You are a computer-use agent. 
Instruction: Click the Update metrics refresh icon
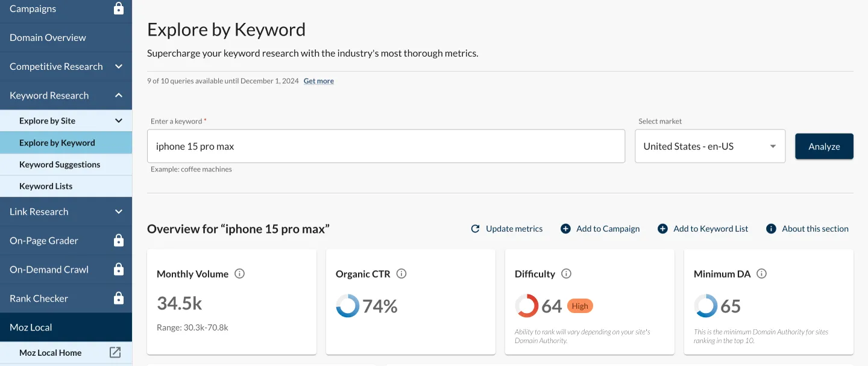pos(476,229)
